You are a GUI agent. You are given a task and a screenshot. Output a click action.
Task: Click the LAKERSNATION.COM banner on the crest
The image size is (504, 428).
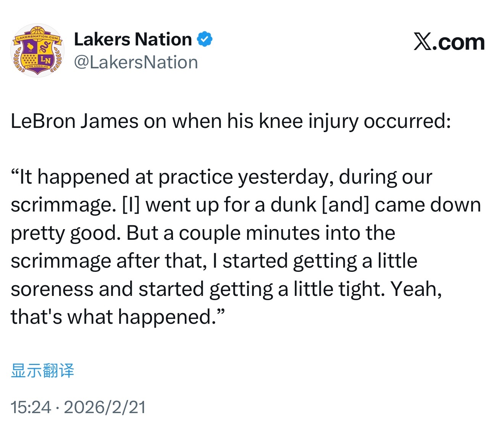click(37, 38)
